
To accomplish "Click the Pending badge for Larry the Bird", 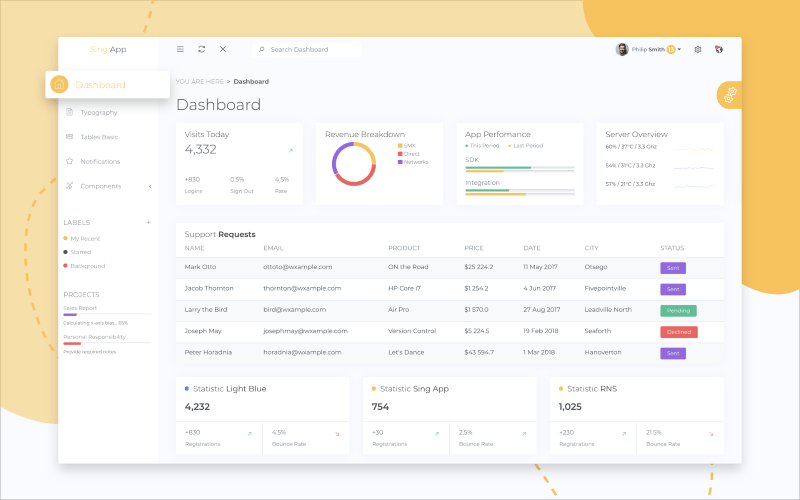I will (678, 310).
